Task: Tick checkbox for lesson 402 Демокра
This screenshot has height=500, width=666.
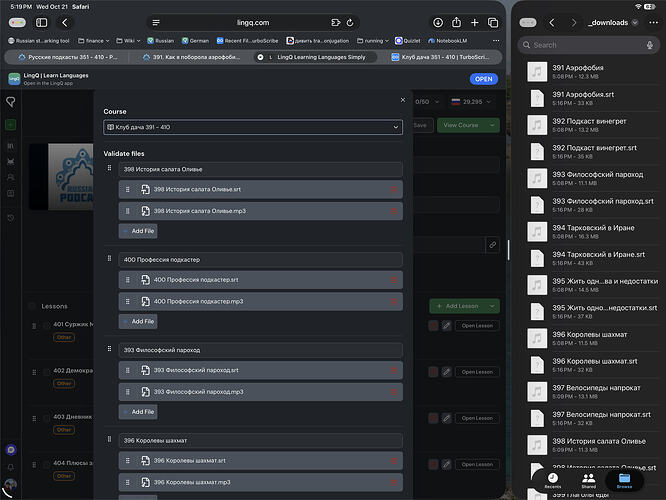Action: [x=46, y=372]
